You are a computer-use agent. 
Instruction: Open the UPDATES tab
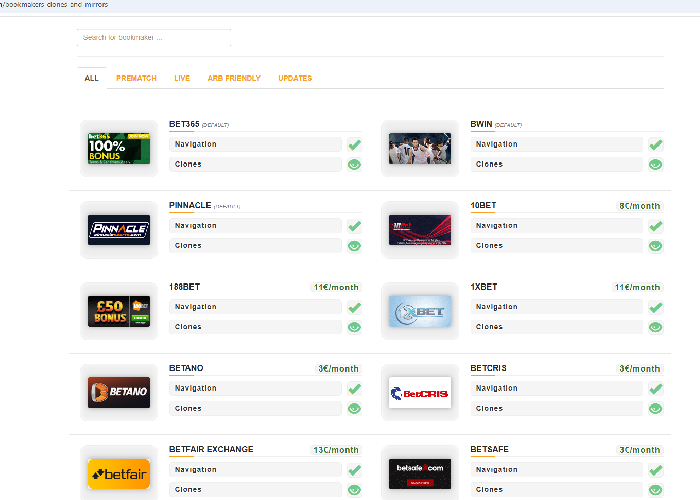click(x=295, y=78)
